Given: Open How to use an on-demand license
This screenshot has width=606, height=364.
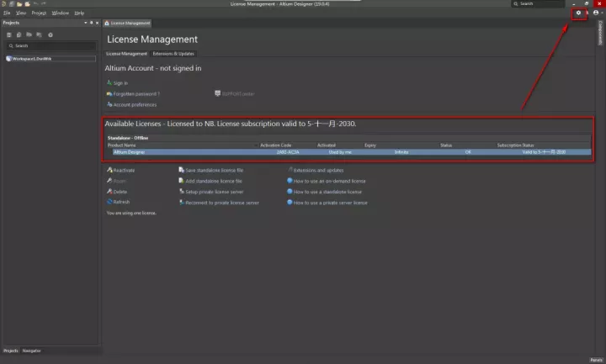Looking at the screenshot, I should click(x=330, y=181).
